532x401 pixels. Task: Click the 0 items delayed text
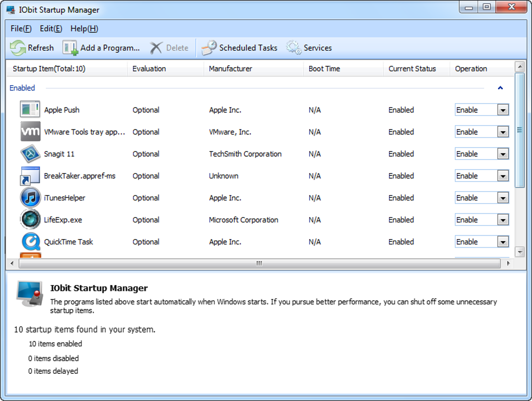coord(53,371)
